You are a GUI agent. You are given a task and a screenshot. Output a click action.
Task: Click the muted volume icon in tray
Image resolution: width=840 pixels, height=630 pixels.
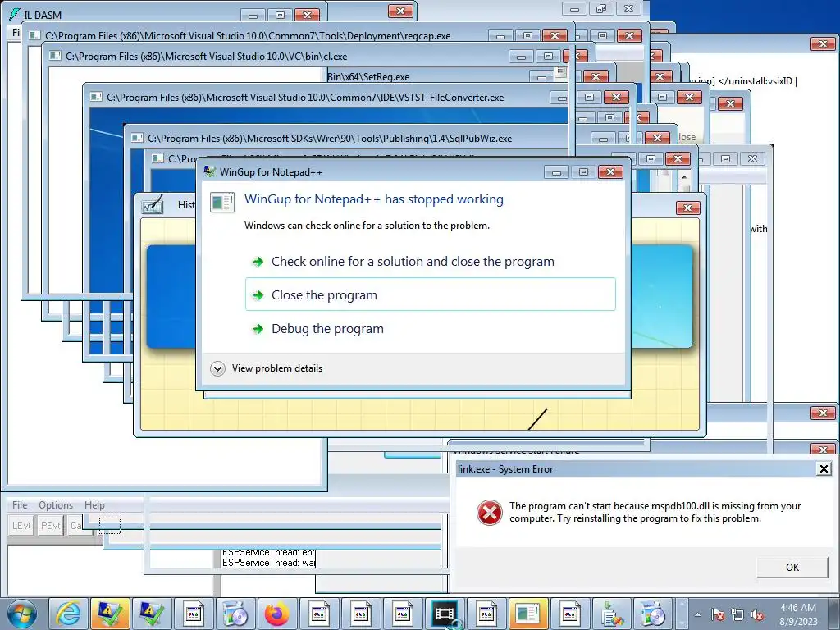point(757,614)
